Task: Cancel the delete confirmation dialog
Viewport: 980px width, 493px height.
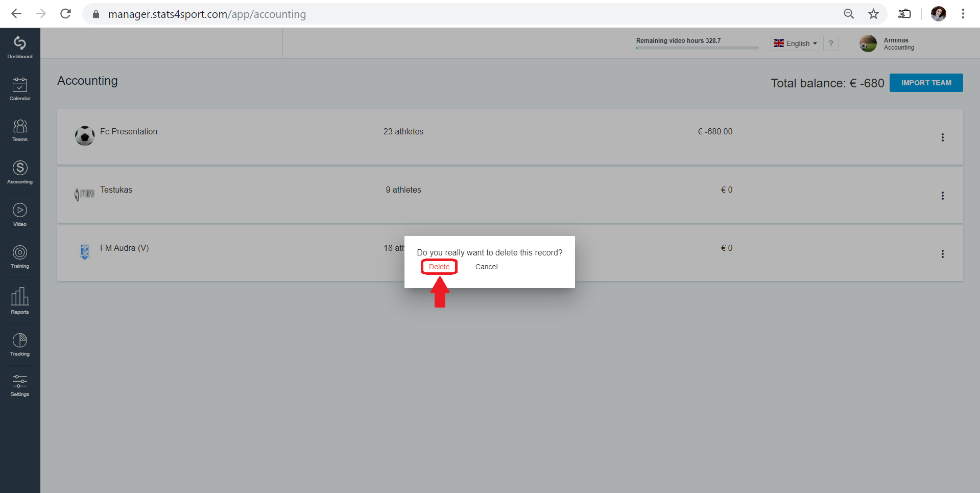Action: [486, 267]
